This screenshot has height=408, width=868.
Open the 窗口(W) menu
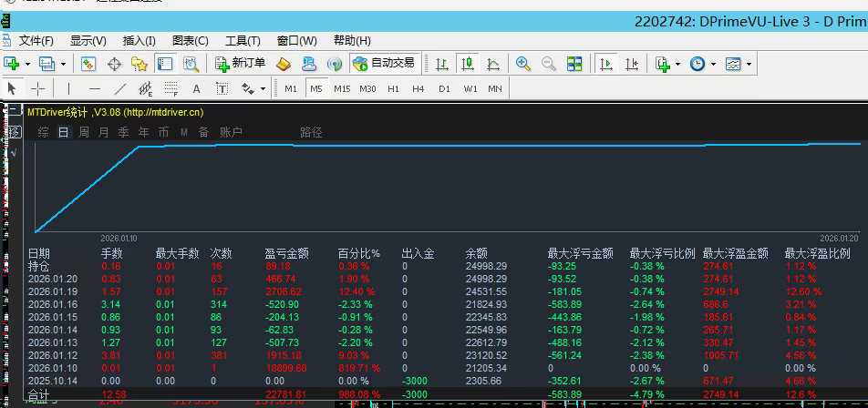(296, 41)
